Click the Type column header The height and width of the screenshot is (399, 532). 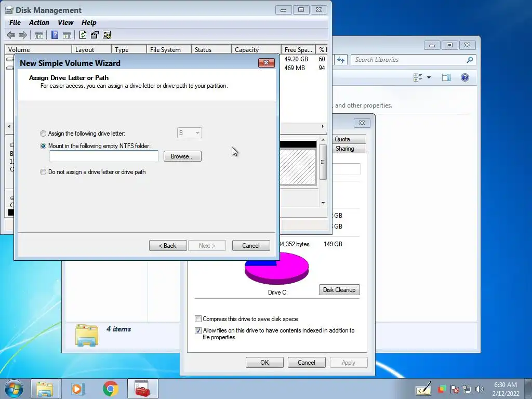[x=129, y=49]
